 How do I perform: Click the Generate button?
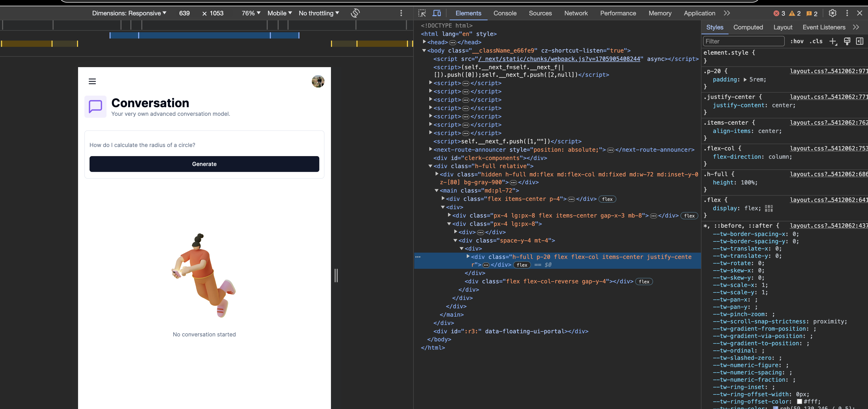click(204, 164)
